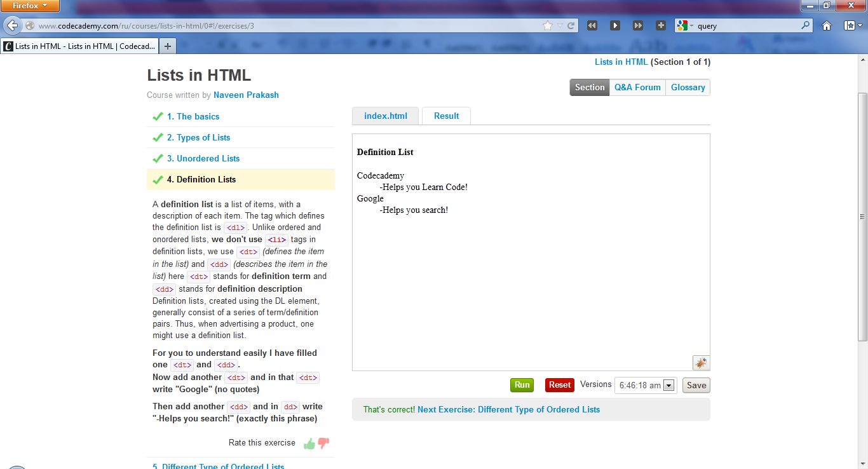Viewport: 868px width, 469px height.
Task: Open the Firefox application menu
Action: tap(30, 6)
